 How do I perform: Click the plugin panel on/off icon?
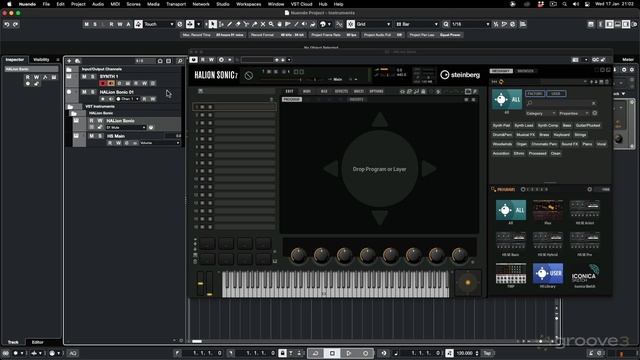pyautogui.click(x=193, y=60)
